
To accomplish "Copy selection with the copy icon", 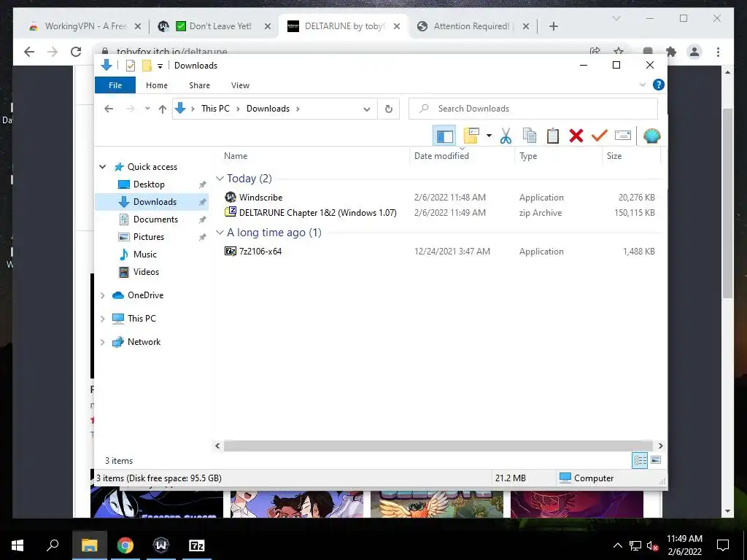I will pos(530,136).
